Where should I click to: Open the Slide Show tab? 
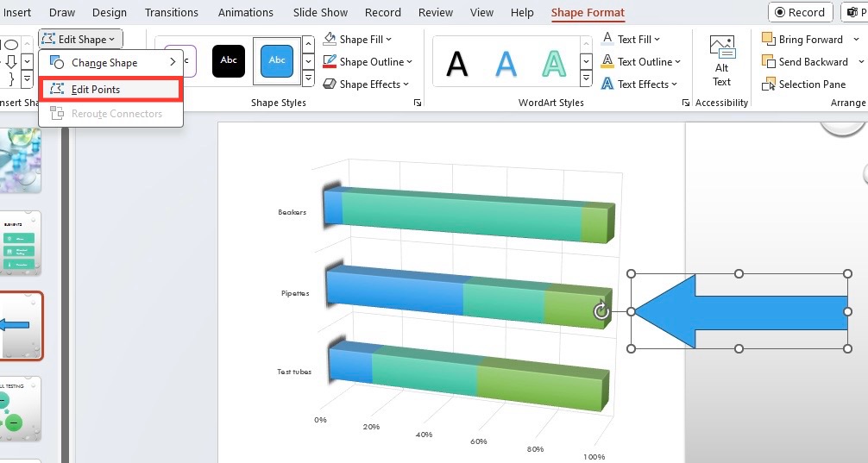(320, 12)
